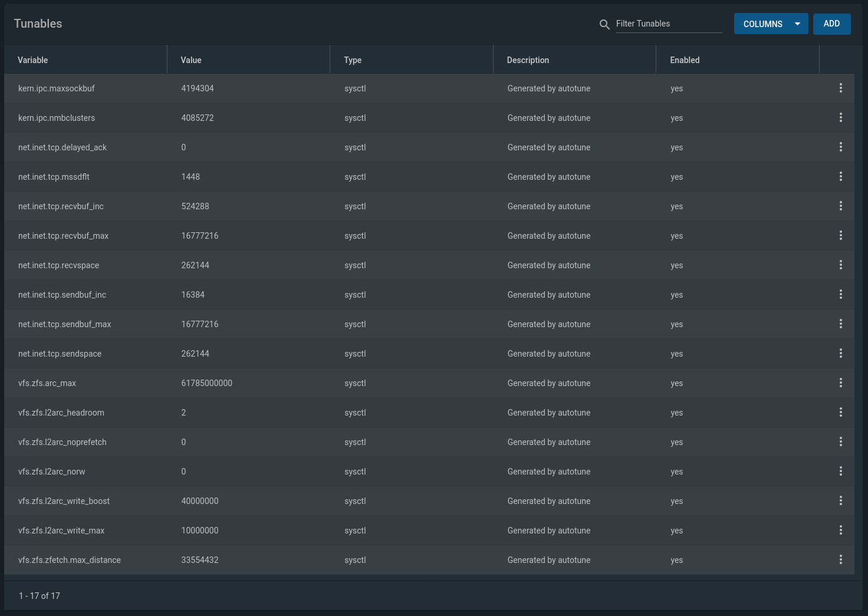
Task: Open actions menu for net.inet.tcp.recvbuf_max
Action: (840, 236)
